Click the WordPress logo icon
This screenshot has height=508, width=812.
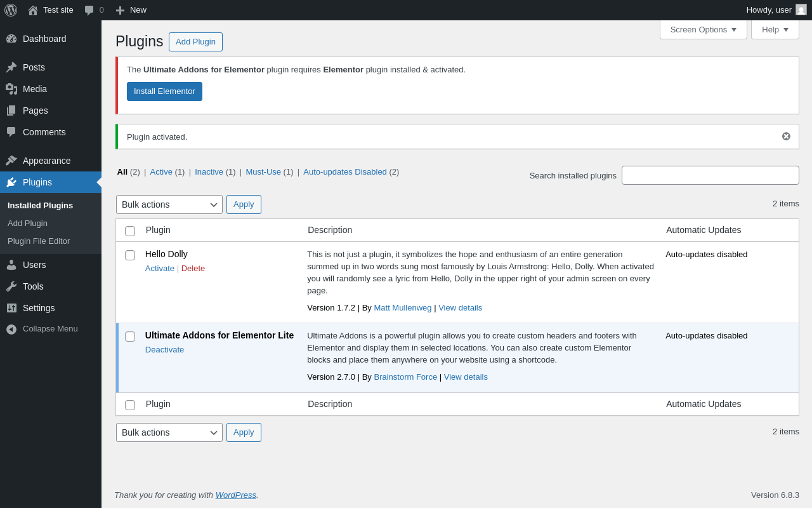[x=11, y=10]
